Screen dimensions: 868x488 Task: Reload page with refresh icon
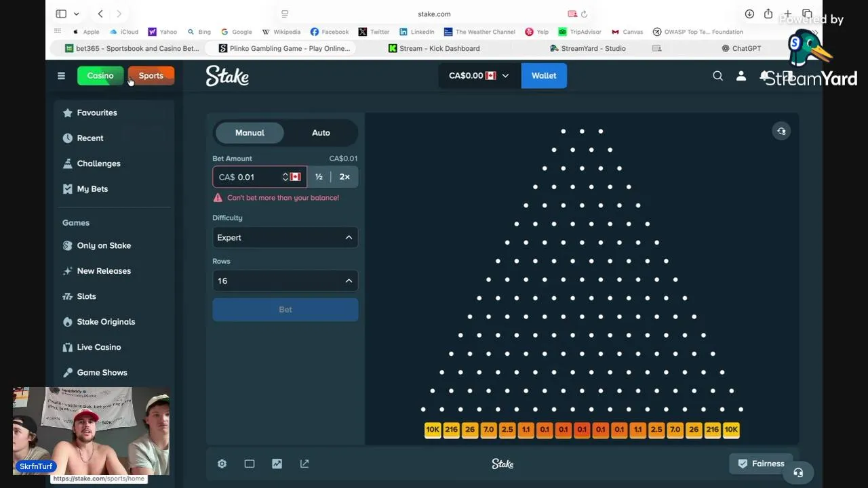tap(584, 14)
